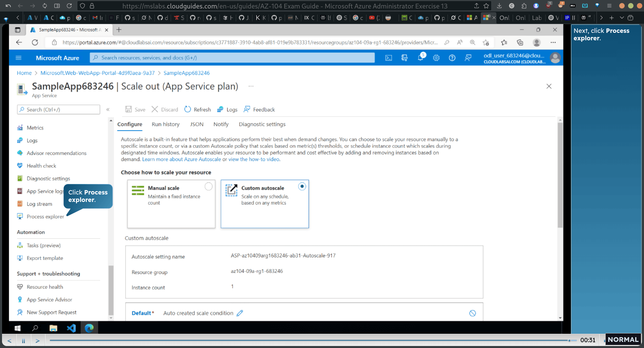
Task: Switch to Diagnostic settings tab
Action: (262, 124)
